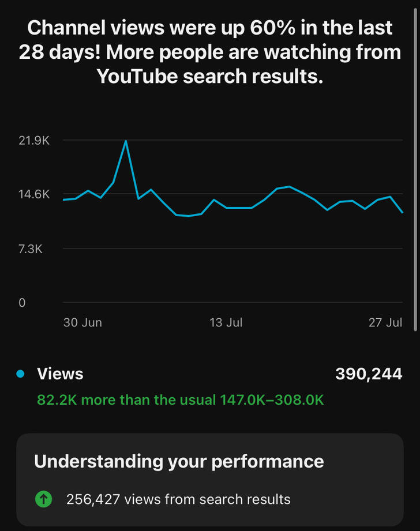Select the 13 Jul date label
Viewport: 420px width, 531px height.
coord(226,323)
